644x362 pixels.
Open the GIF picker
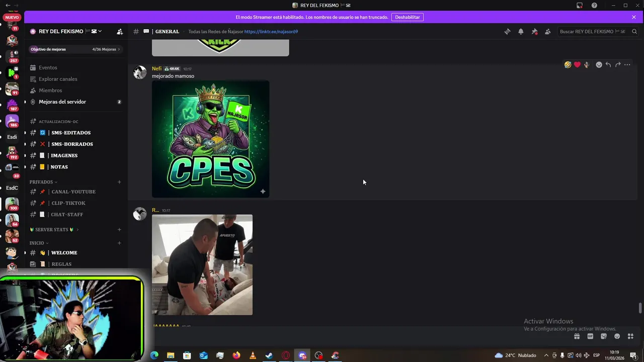click(x=590, y=336)
